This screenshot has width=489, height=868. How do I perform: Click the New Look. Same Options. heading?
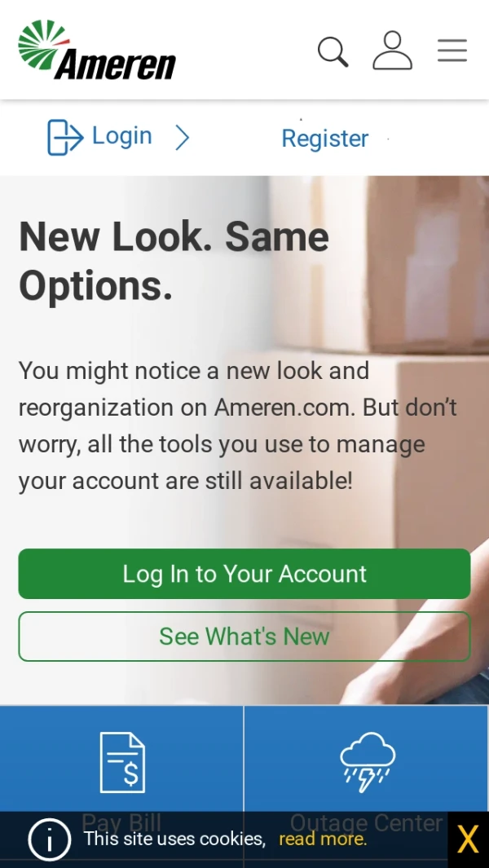pos(174,261)
